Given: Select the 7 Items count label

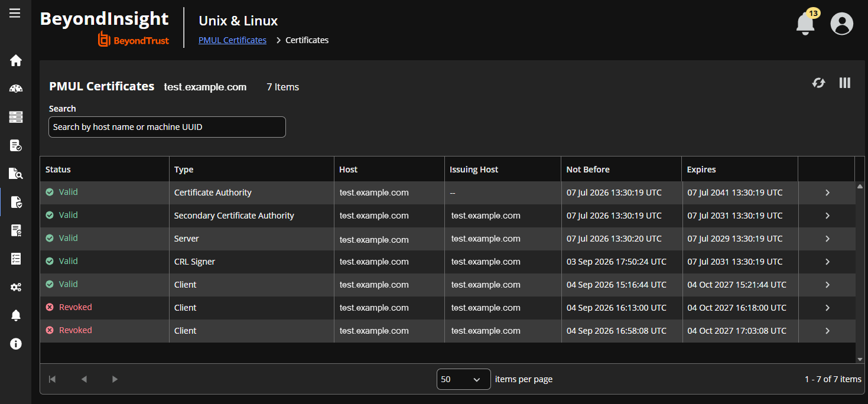Looking at the screenshot, I should click(x=282, y=87).
